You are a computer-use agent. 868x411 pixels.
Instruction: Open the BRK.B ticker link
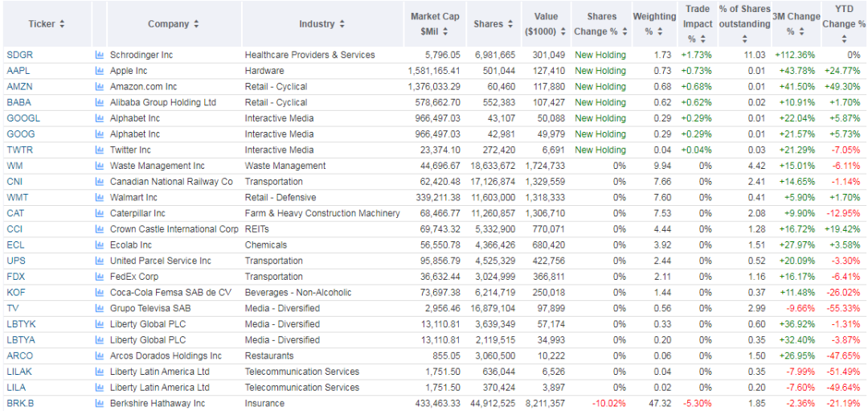coord(18,403)
